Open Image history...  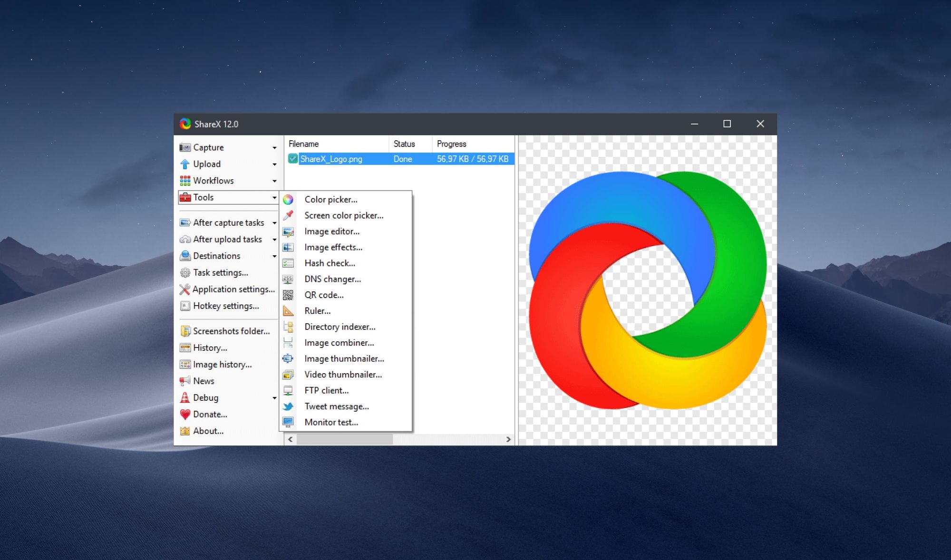(223, 364)
